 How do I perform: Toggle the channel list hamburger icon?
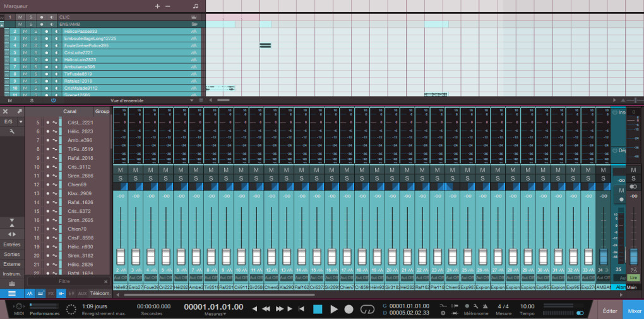pos(12,294)
